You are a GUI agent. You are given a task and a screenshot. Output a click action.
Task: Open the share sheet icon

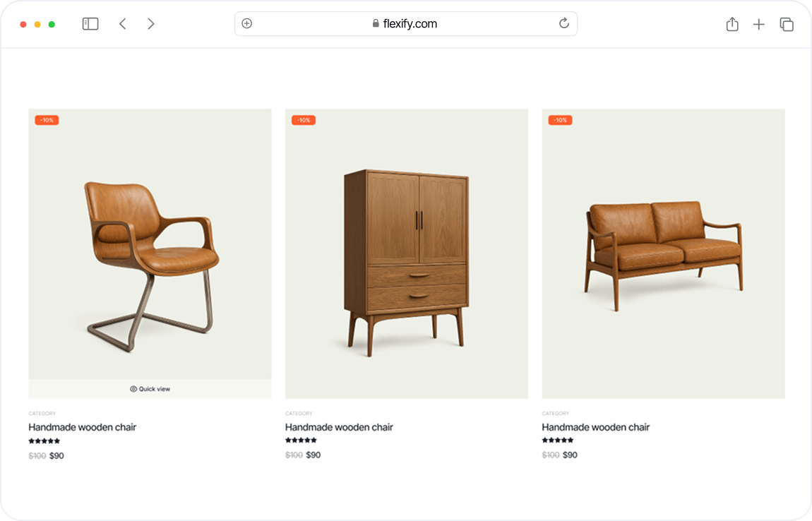[x=732, y=25]
